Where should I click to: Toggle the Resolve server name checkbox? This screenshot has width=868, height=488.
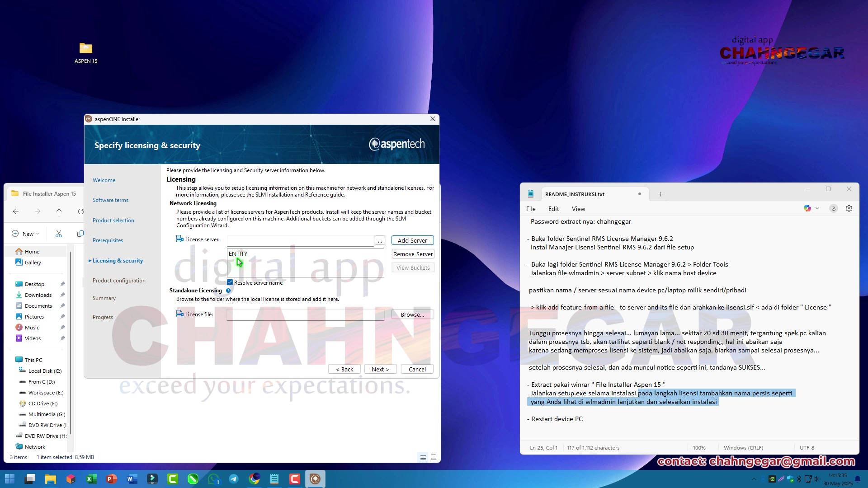[x=230, y=282]
